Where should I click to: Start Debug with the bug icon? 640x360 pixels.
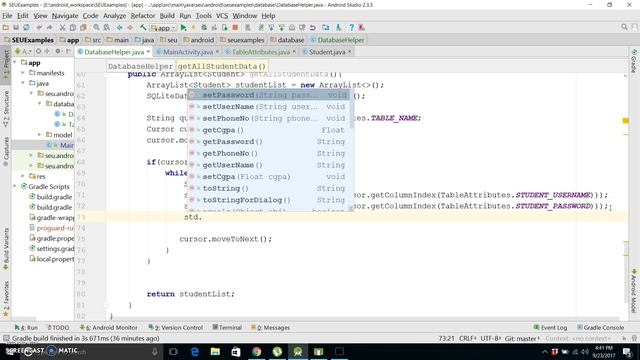(204, 27)
